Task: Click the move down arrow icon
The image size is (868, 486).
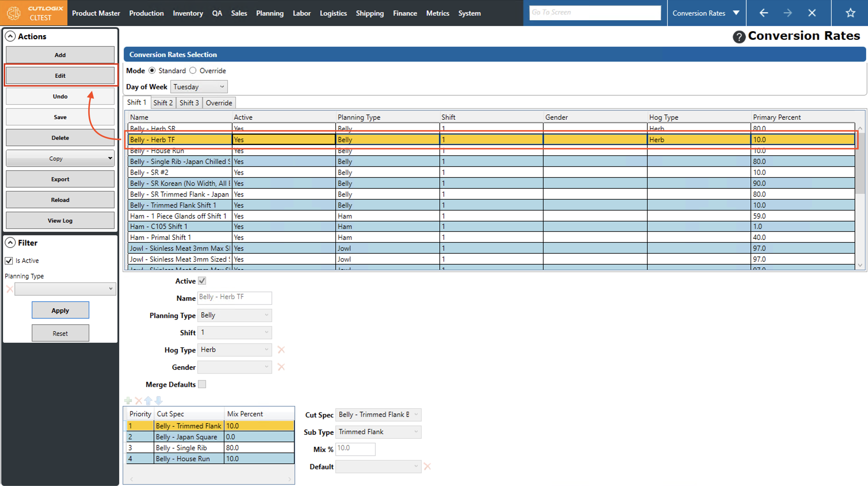Action: tap(158, 400)
